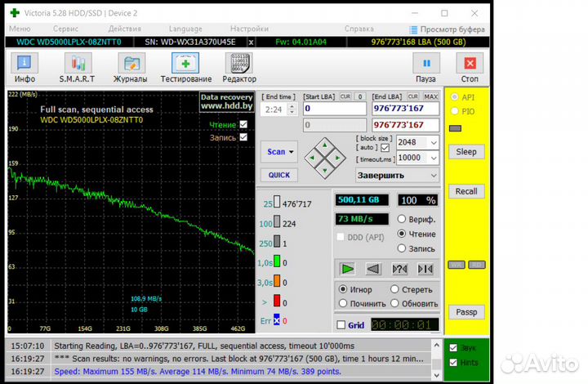Select the Обновить radio option
This screenshot has width=588, height=384.
pos(394,303)
